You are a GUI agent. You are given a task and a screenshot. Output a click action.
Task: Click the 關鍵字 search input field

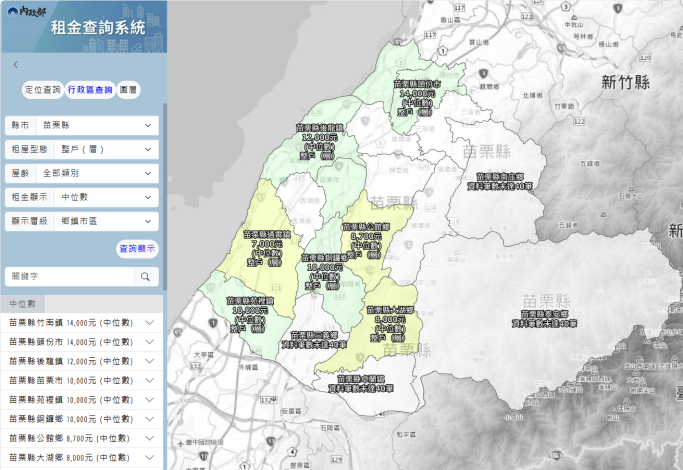coord(68,276)
